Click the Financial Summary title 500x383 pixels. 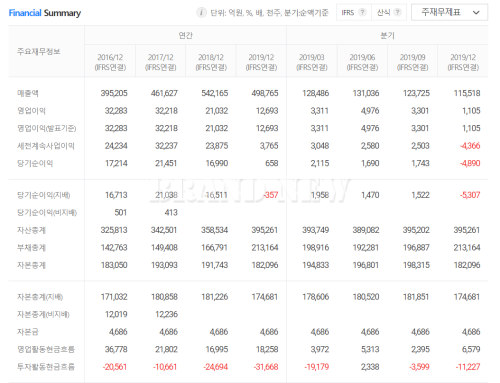45,13
